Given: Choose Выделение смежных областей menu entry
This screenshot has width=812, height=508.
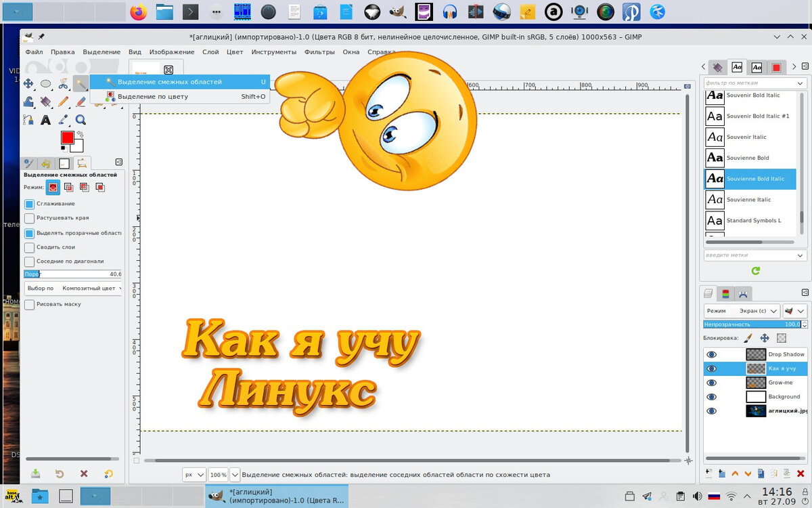Looking at the screenshot, I should coord(179,82).
